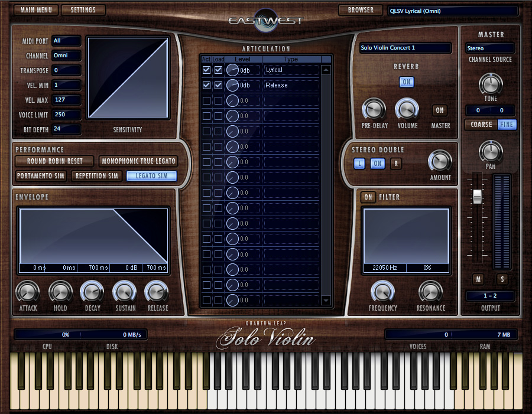Click the Level column header
This screenshot has width=532, height=414.
[242, 59]
